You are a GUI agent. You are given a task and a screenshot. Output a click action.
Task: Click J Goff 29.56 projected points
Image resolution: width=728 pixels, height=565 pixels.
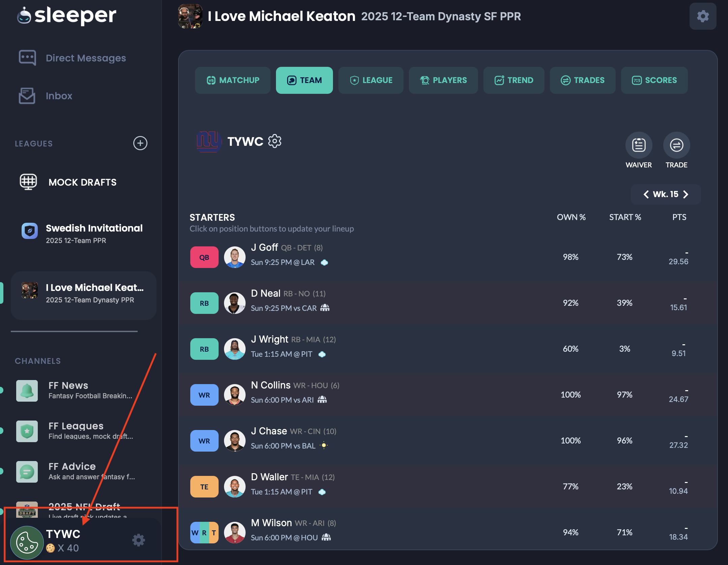pyautogui.click(x=678, y=262)
